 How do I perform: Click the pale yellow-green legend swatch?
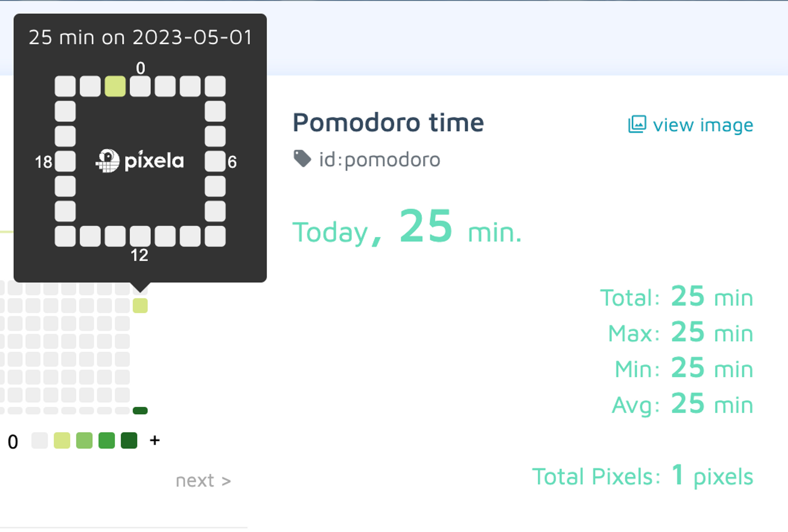pyautogui.click(x=62, y=440)
